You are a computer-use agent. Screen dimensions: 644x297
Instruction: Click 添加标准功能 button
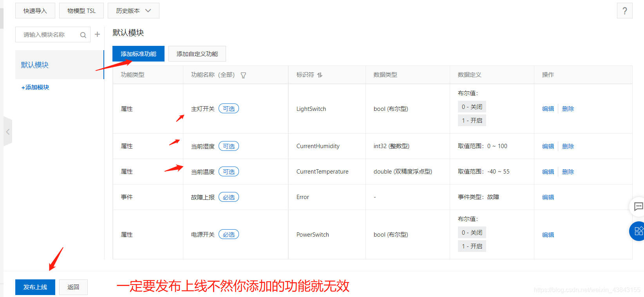tap(138, 54)
